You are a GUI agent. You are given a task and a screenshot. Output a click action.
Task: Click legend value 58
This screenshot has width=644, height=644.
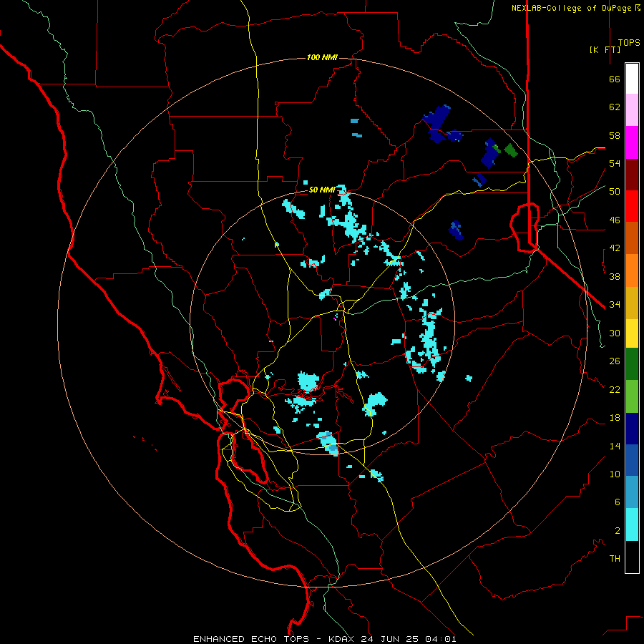615,135
